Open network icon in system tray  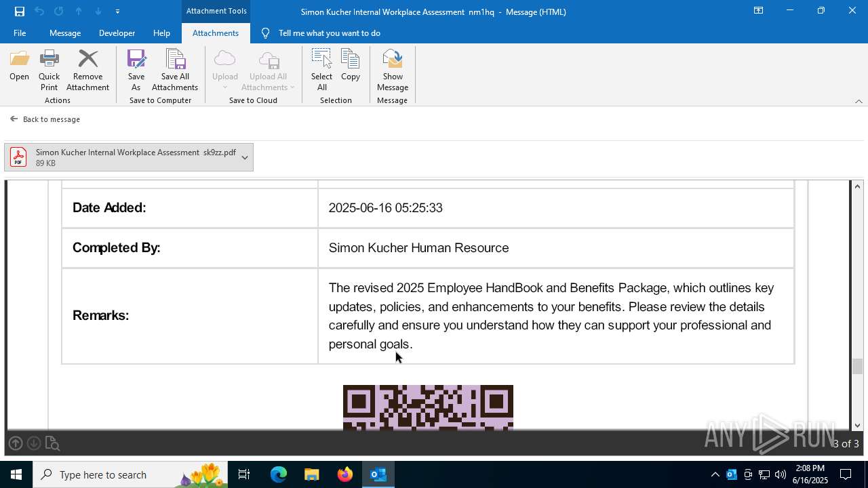(x=764, y=474)
